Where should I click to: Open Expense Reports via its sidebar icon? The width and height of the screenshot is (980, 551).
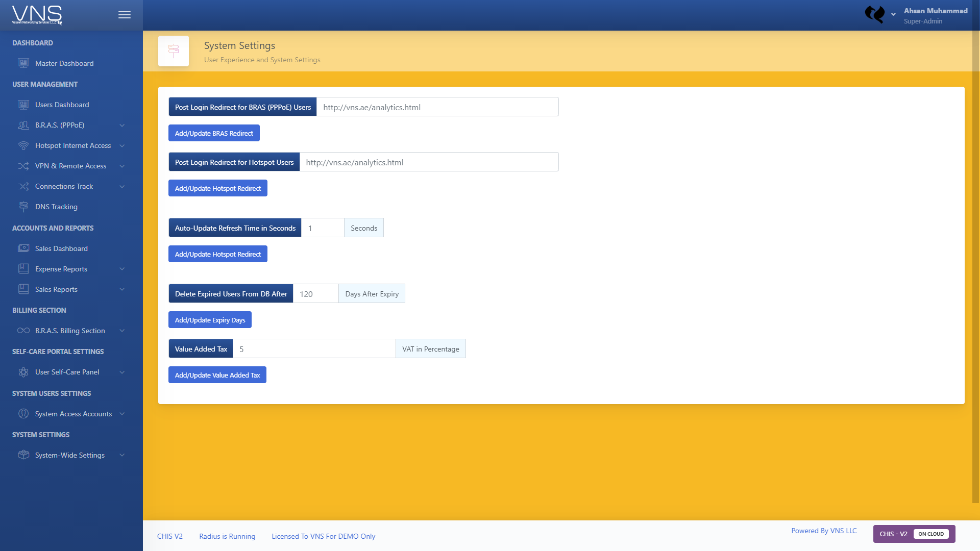tap(23, 269)
